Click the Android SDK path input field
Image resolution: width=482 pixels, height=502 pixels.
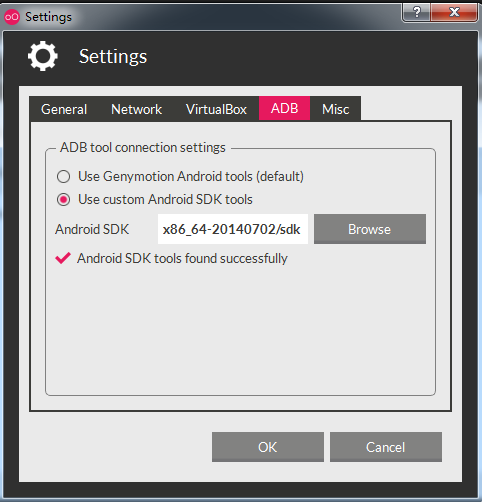(x=233, y=229)
